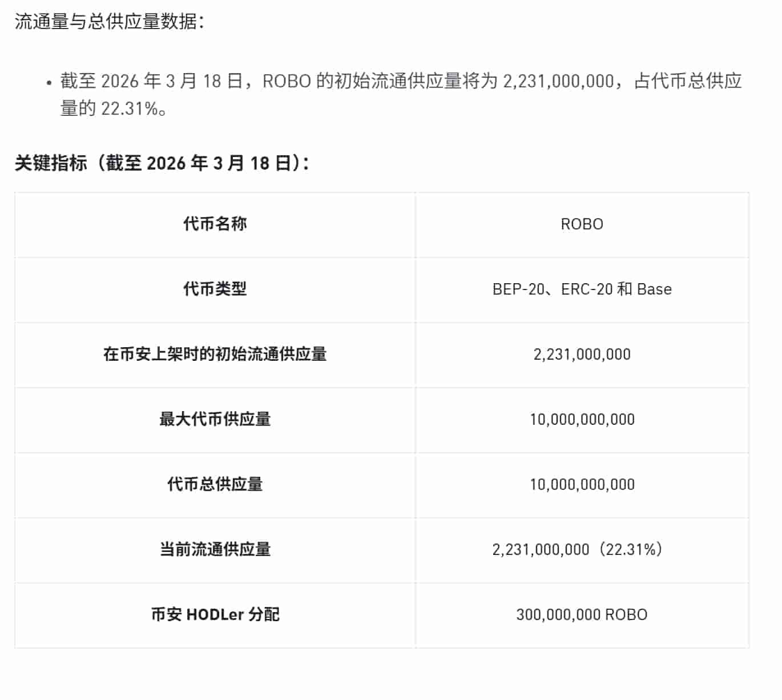Click the 10,000,000,000 value in the 最大代币供应量 row

582,420
